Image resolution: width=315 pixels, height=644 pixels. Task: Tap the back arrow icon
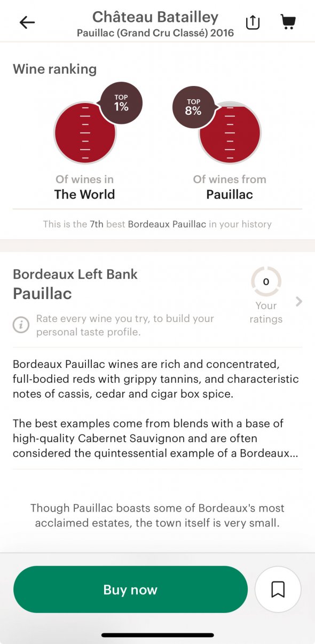coord(26,22)
